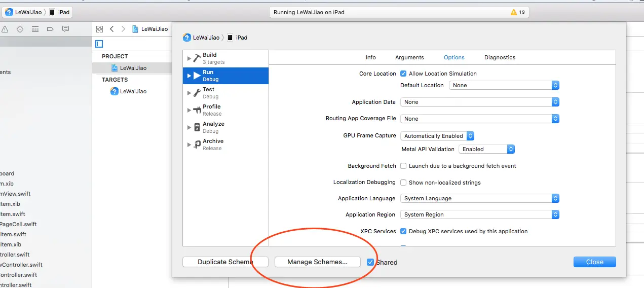Open Routing App Coverage File dropdown
The width and height of the screenshot is (644, 288).
click(480, 119)
